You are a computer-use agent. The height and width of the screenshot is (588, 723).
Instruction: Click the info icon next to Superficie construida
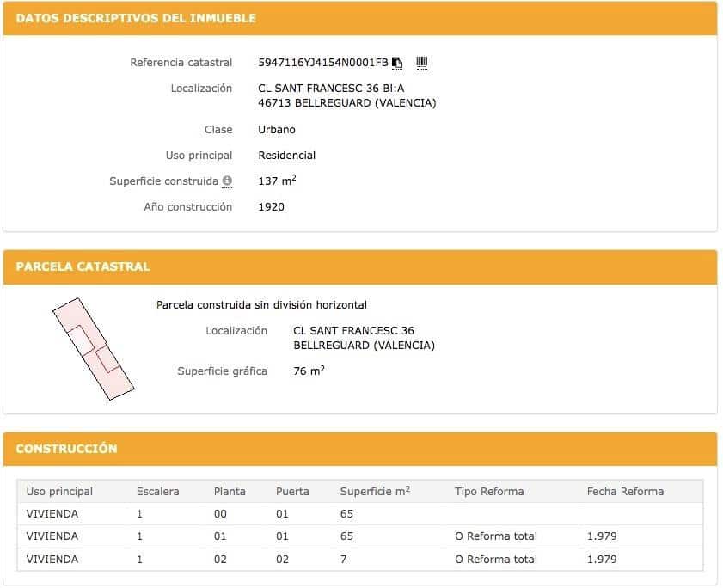click(226, 181)
